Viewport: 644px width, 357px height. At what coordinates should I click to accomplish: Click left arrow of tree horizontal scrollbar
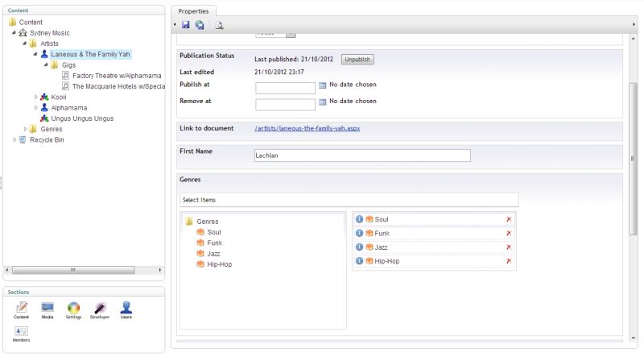[7, 270]
